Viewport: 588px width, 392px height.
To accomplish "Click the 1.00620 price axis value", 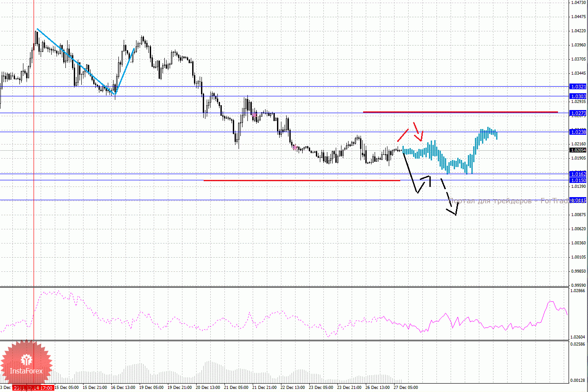I will (578, 229).
